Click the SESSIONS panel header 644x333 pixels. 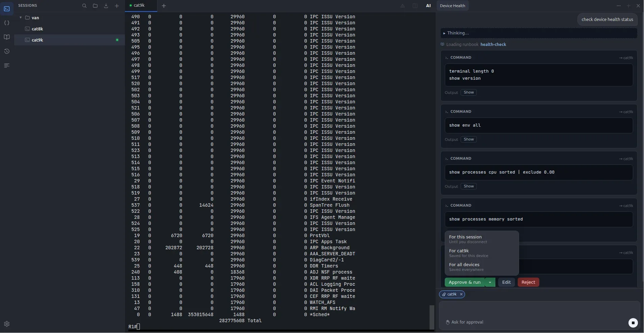[x=28, y=6]
